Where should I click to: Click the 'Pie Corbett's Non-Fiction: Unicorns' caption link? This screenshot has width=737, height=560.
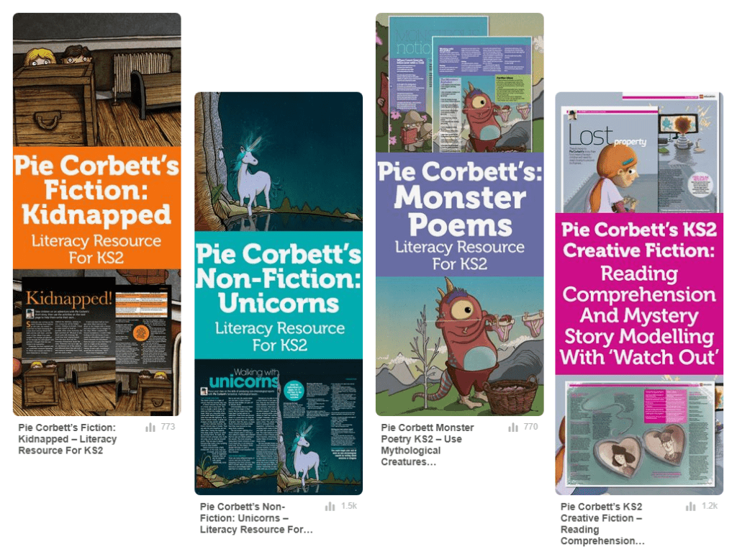[256, 518]
